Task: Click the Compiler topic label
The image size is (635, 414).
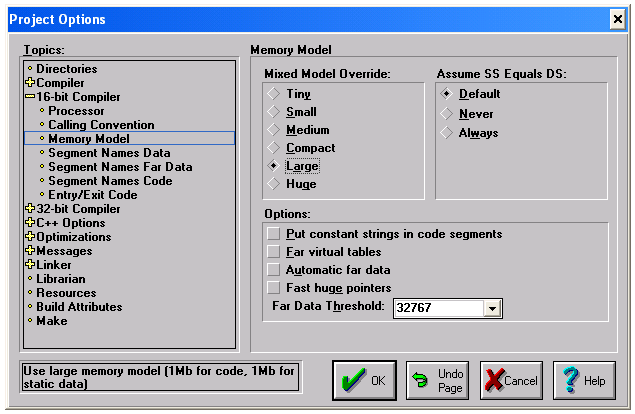Action: point(60,83)
